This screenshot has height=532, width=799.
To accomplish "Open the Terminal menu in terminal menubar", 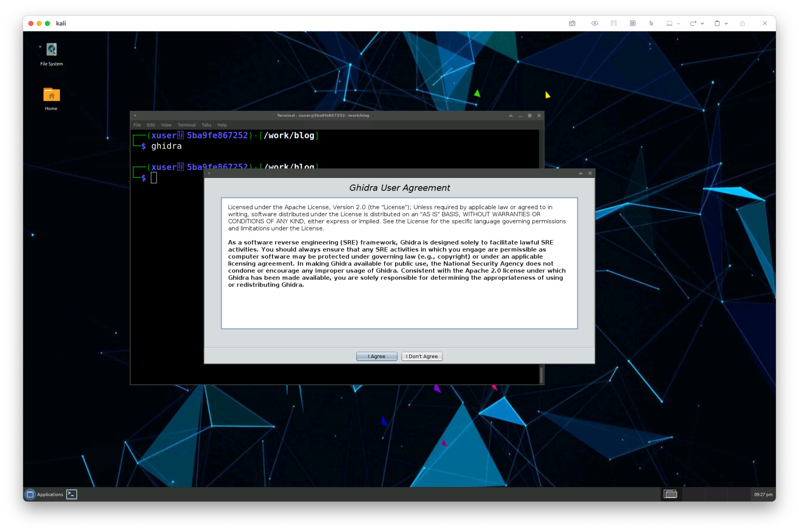I will (x=187, y=125).
